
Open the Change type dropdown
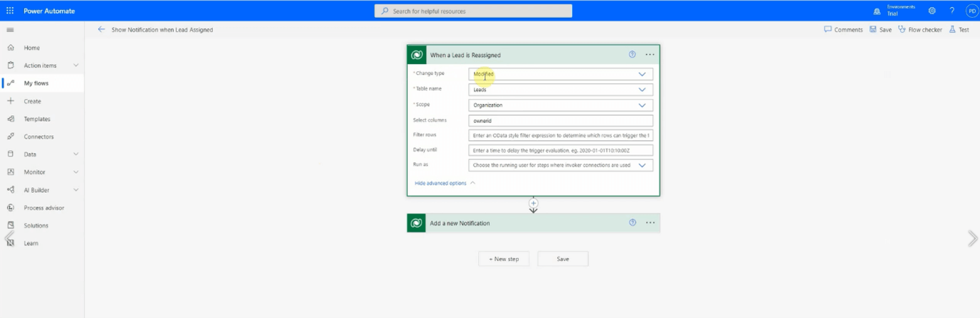[641, 74]
